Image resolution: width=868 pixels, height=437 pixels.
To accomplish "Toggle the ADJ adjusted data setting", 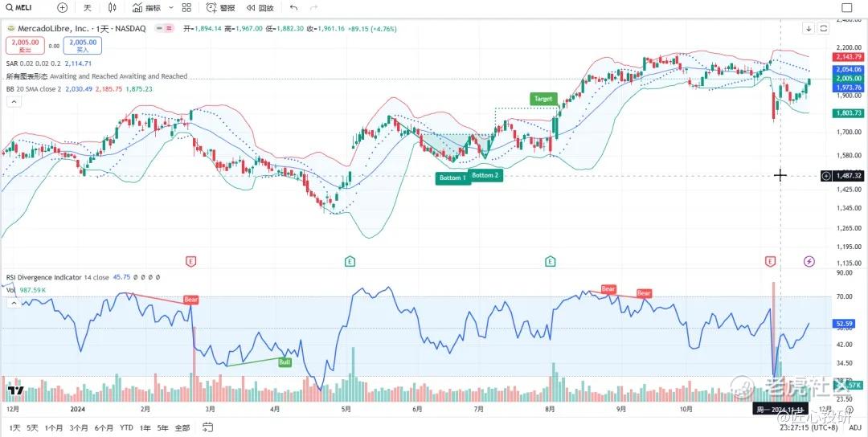I will point(854,427).
